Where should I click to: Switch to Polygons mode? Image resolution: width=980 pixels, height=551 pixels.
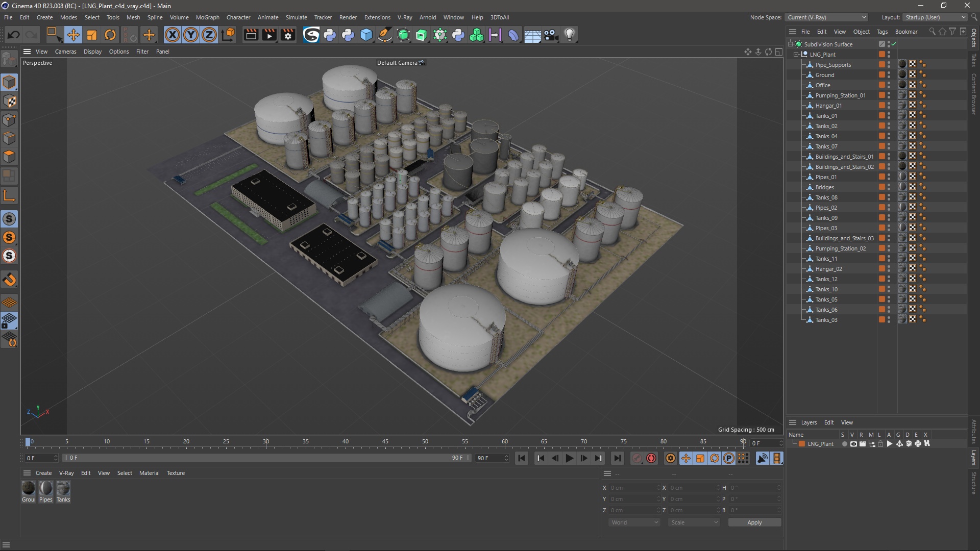pos(9,157)
